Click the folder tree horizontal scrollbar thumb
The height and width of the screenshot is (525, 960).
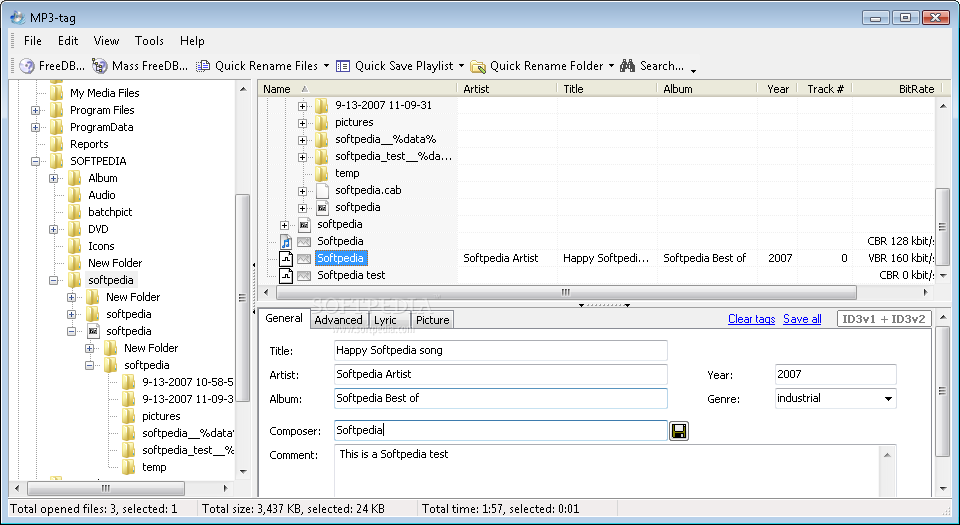106,488
